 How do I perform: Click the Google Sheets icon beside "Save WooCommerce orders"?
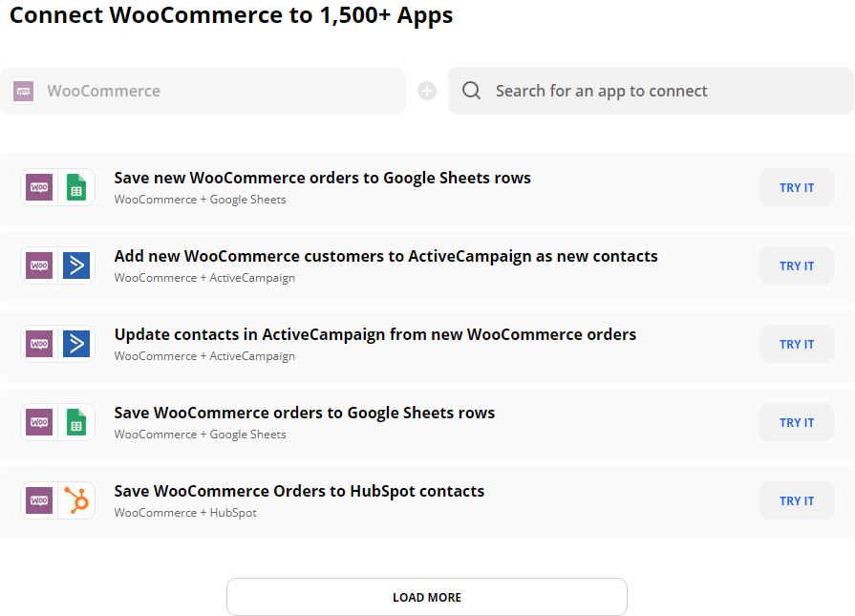coord(76,422)
